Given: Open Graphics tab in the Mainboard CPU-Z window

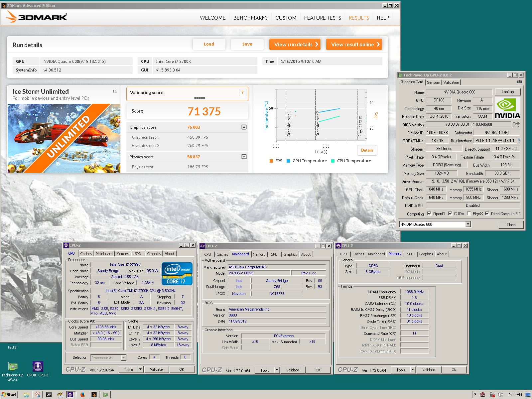Looking at the screenshot, I should click(290, 254).
